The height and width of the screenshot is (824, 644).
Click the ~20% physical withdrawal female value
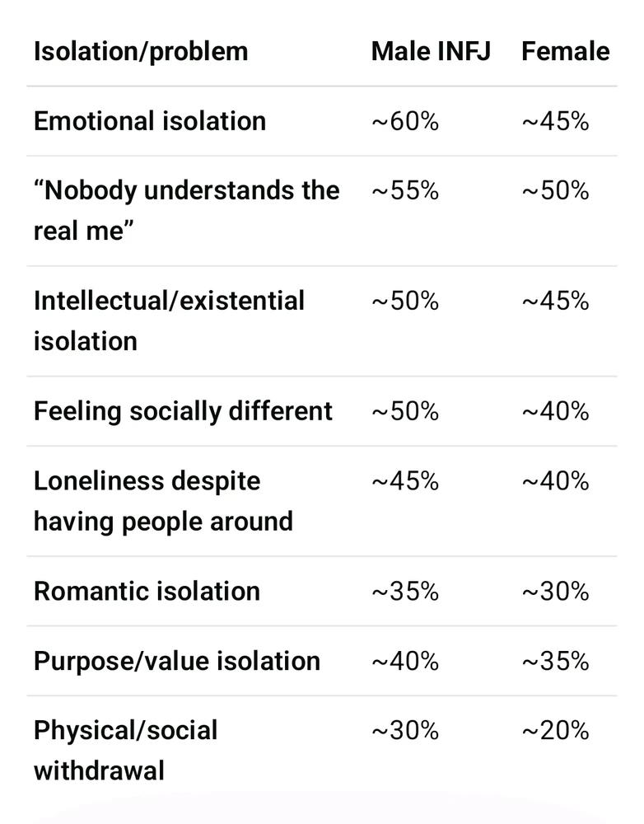tap(555, 730)
